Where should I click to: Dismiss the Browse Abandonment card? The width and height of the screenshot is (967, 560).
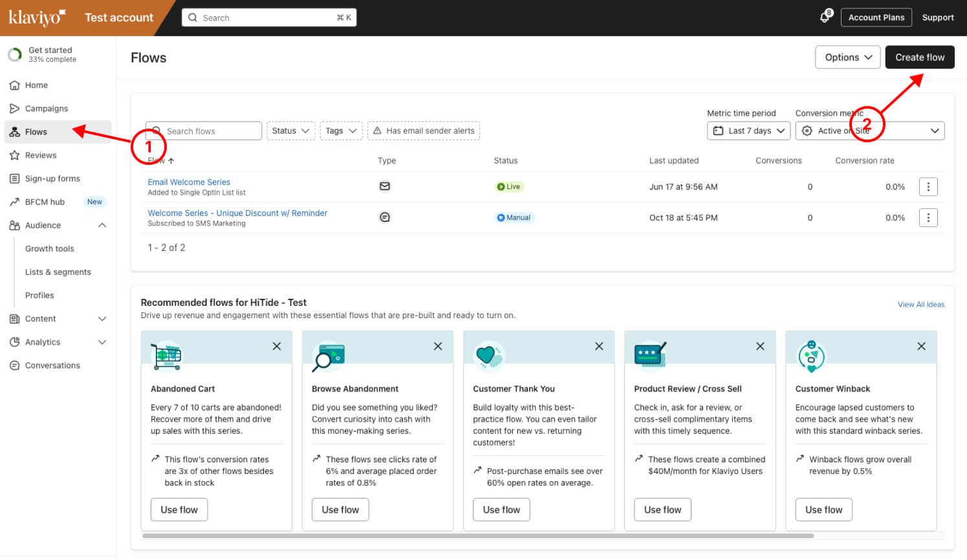point(438,347)
